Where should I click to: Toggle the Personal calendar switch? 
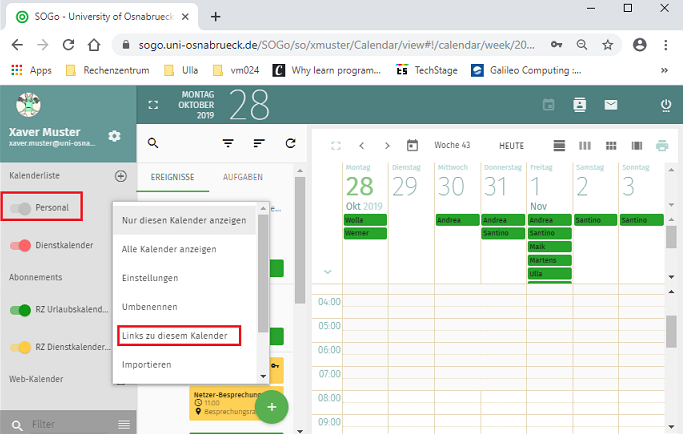[19, 208]
